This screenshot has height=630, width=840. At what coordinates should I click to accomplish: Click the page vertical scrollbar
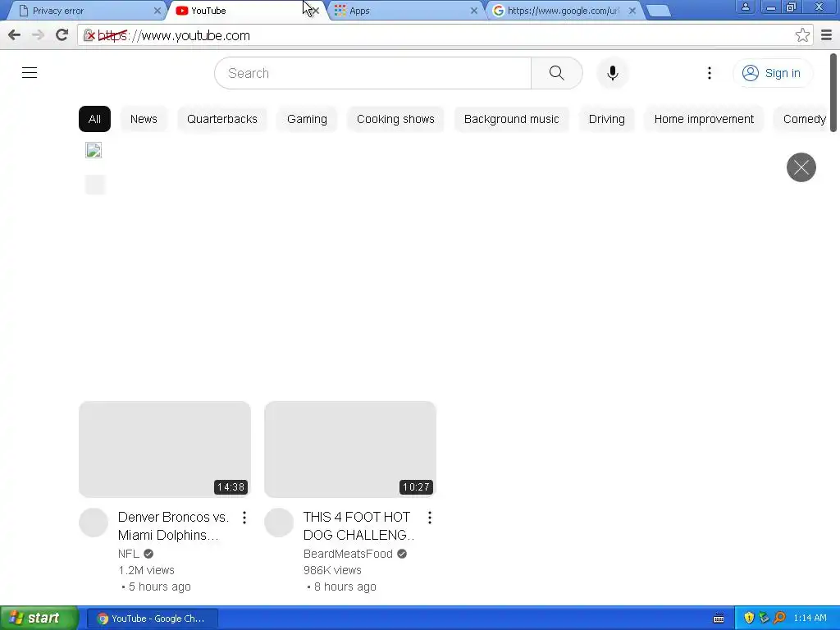(x=833, y=92)
